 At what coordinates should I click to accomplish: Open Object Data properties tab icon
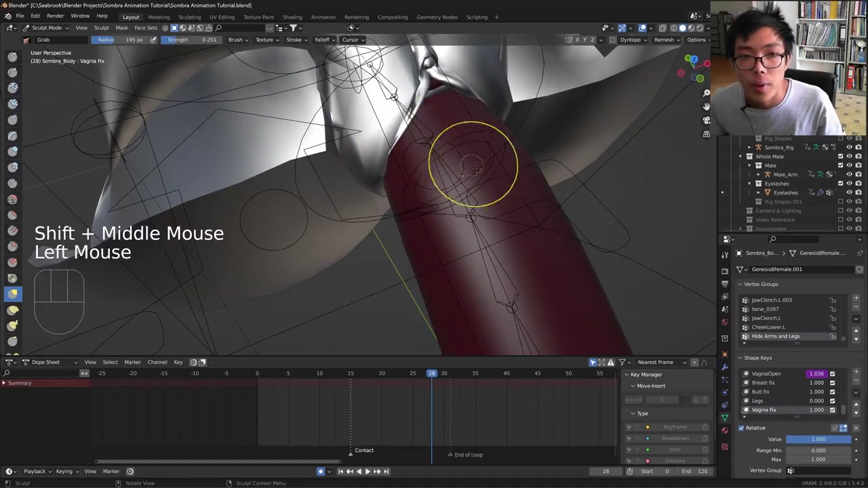coord(725,418)
